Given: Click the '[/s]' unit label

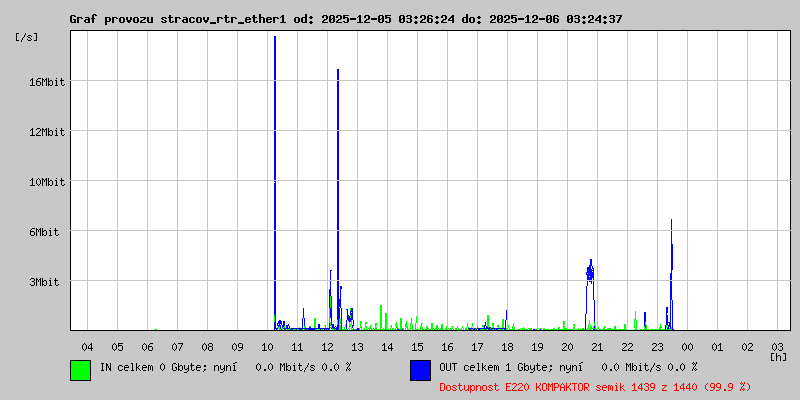Looking at the screenshot, I should (27, 37).
